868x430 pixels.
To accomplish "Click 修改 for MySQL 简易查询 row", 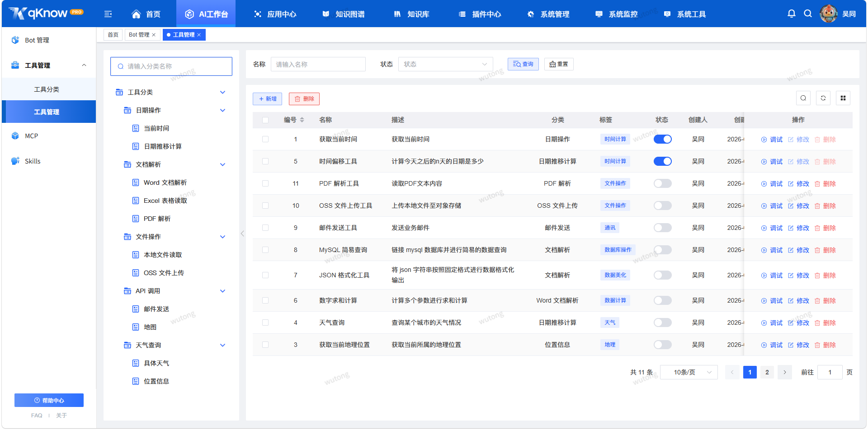I will 798,250.
